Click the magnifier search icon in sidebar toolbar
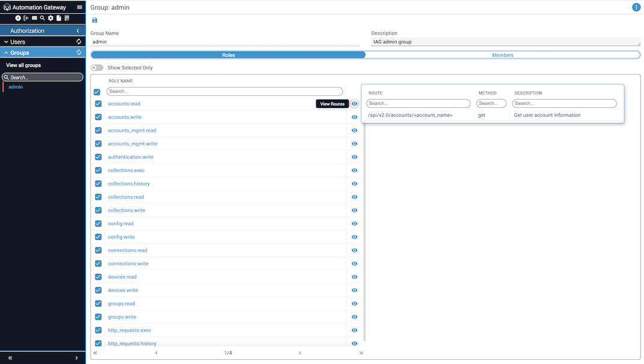644x364 pixels. point(42,18)
